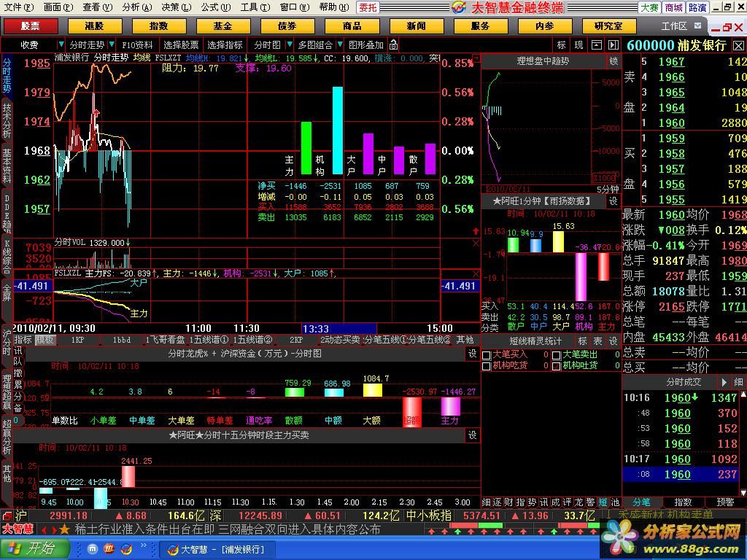Click the 细 detail button beside 分时成交
747x560 pixels.
point(738,382)
